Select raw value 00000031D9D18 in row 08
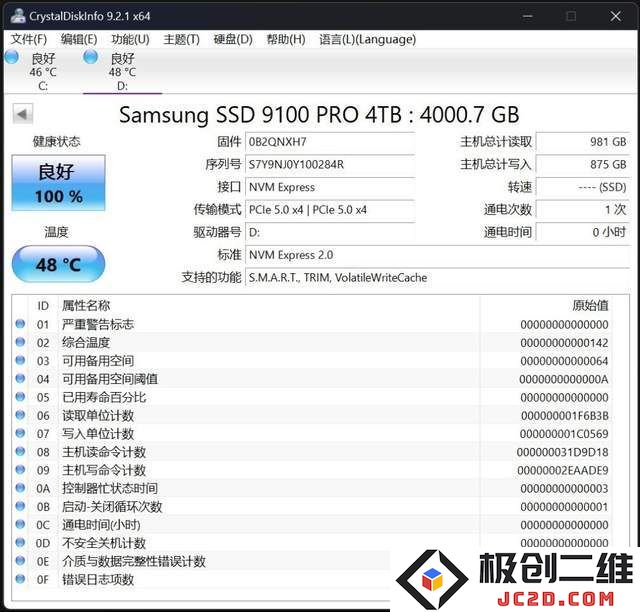This screenshot has width=640, height=612. click(563, 452)
